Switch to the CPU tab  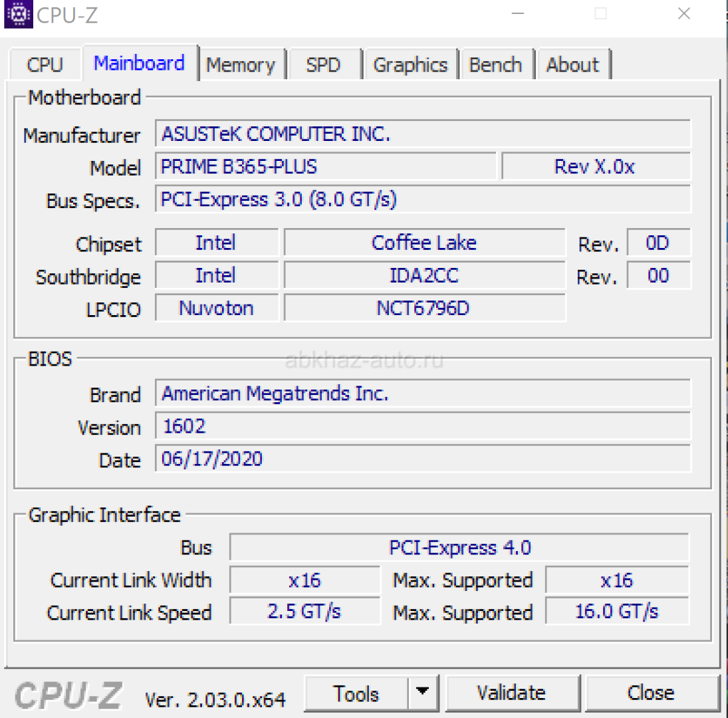click(x=45, y=65)
